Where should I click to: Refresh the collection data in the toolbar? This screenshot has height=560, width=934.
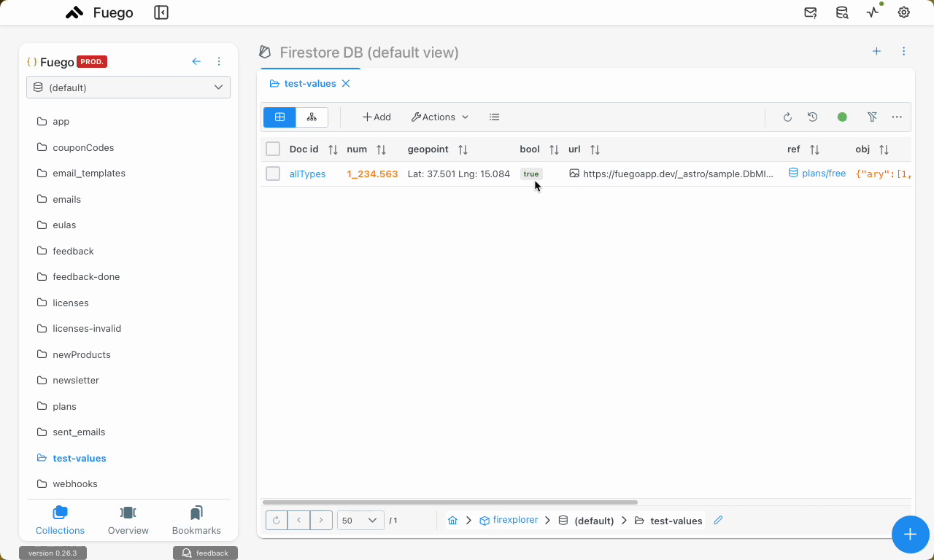coord(787,117)
